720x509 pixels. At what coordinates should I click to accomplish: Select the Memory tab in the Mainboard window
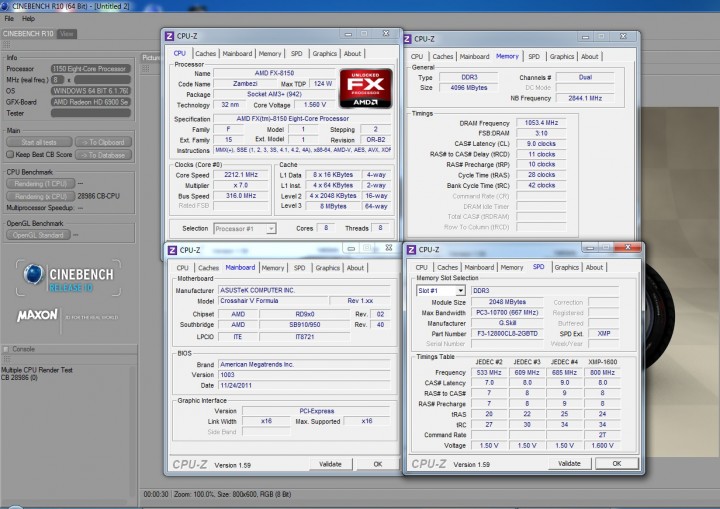(x=273, y=268)
